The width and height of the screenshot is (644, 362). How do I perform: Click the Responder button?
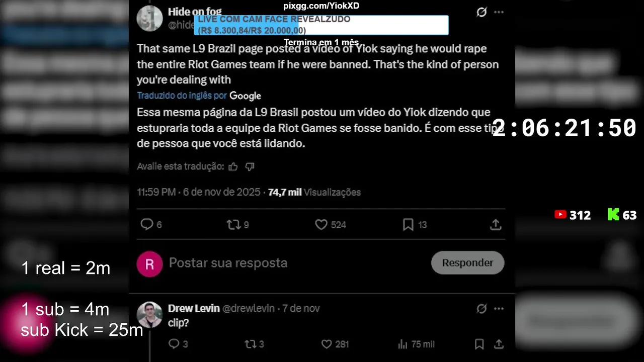pos(467,262)
